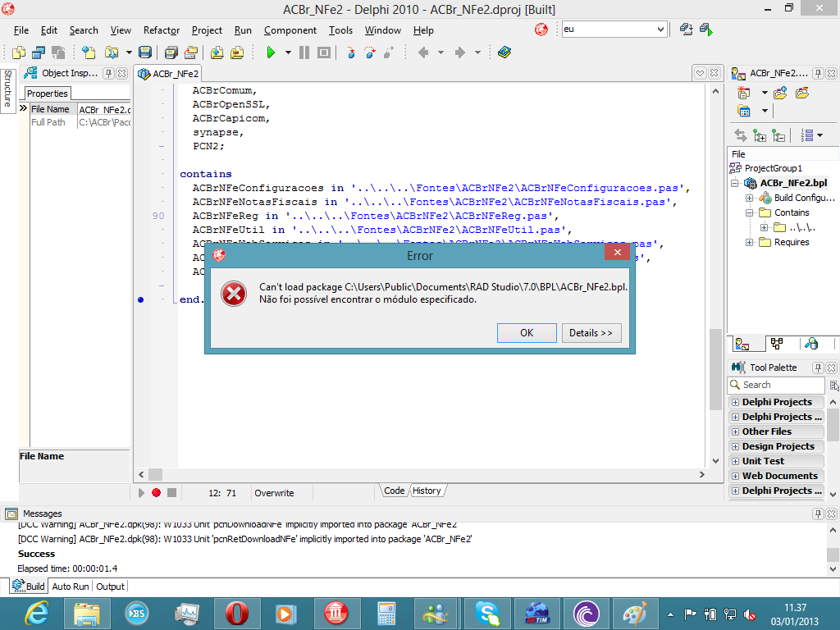Image resolution: width=840 pixels, height=630 pixels.
Task: Click the Step Over debug icon
Action: pos(370,52)
